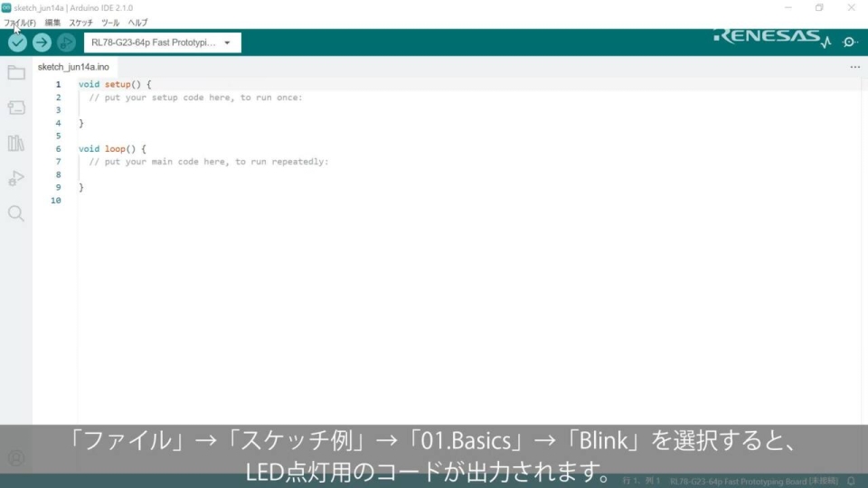Open the Sketchbook folder sidebar icon
This screenshot has width=868, height=488.
[16, 72]
